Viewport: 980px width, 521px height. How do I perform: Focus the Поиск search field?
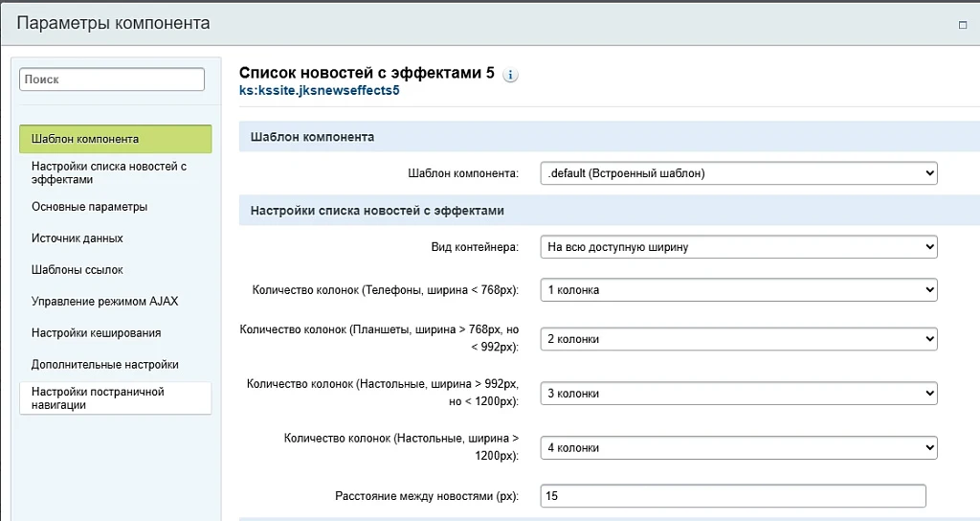[112, 79]
